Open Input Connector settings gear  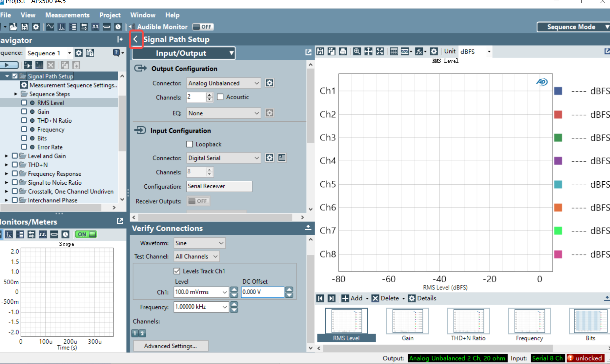(270, 158)
